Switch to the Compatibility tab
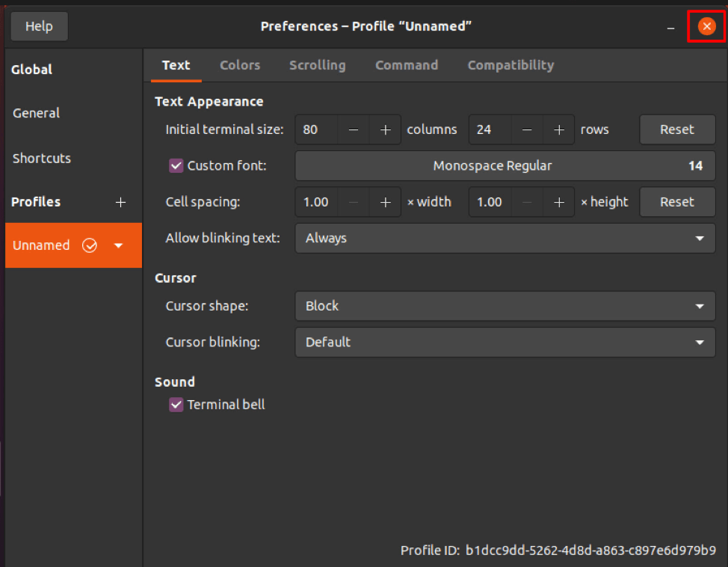Viewport: 728px width, 567px height. (510, 65)
